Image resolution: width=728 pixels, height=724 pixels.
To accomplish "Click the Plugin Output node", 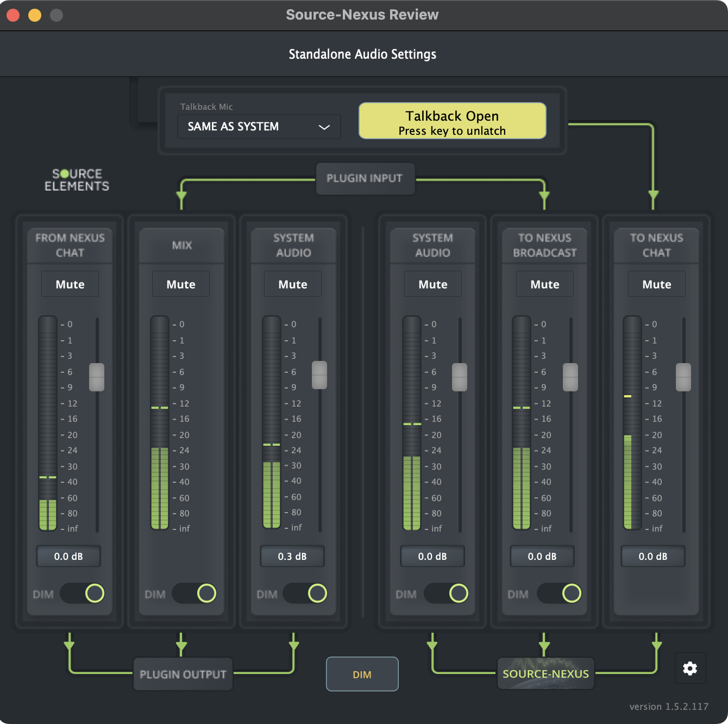I will [x=183, y=674].
